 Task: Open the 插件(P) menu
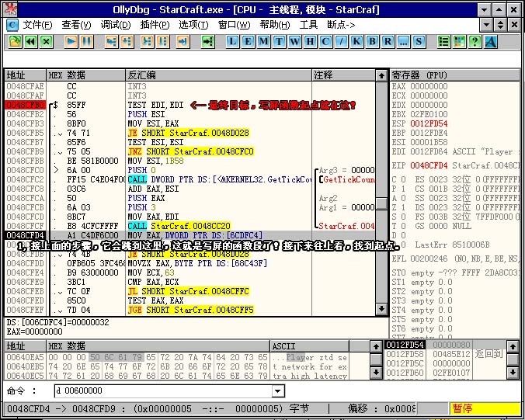click(x=155, y=25)
